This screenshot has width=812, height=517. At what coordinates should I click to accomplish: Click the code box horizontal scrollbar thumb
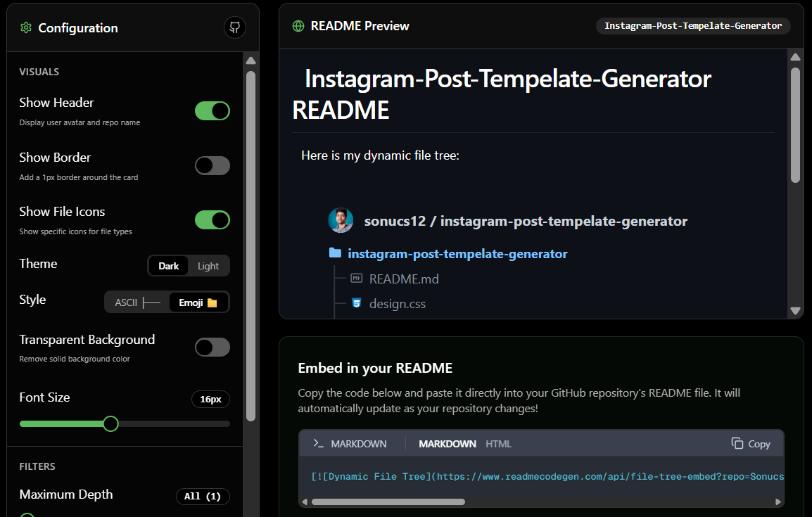coord(388,502)
